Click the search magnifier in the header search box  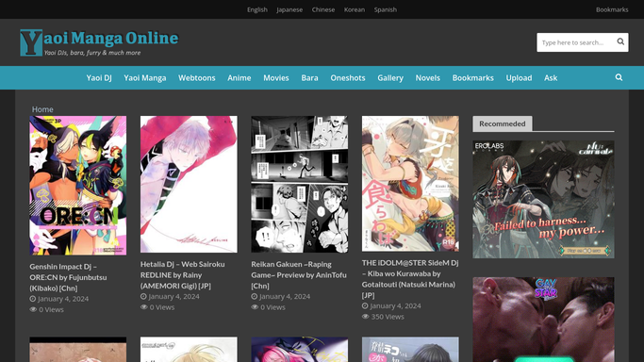pos(620,41)
